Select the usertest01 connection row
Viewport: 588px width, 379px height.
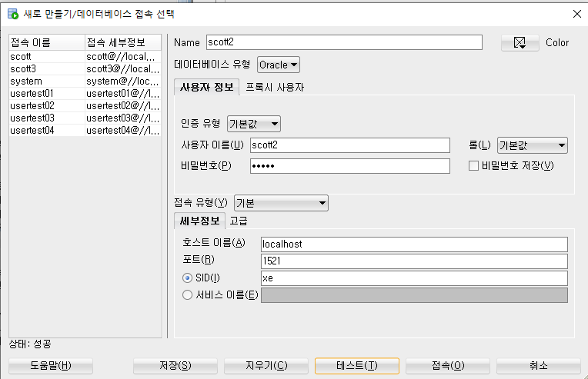coord(85,93)
